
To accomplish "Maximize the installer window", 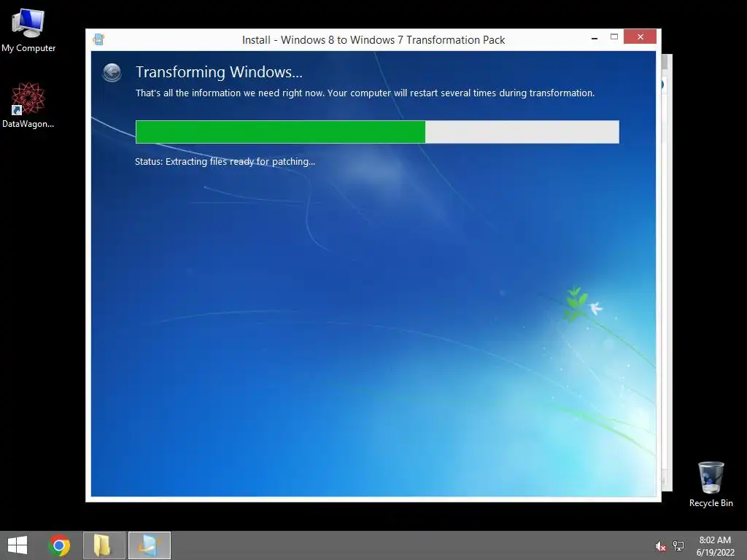I will [614, 36].
